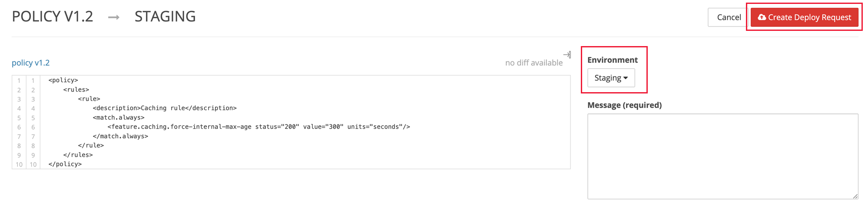Click the Message (required) label

pyautogui.click(x=624, y=105)
